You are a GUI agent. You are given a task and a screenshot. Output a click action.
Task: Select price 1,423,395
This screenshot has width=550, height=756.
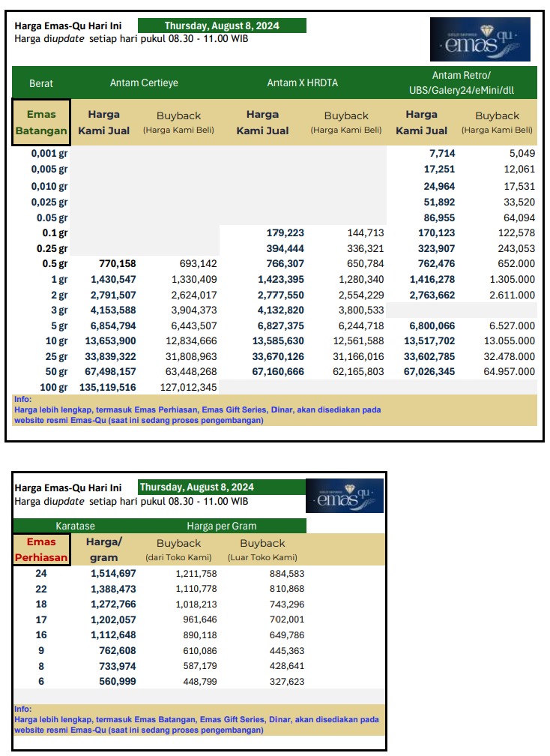(281, 279)
